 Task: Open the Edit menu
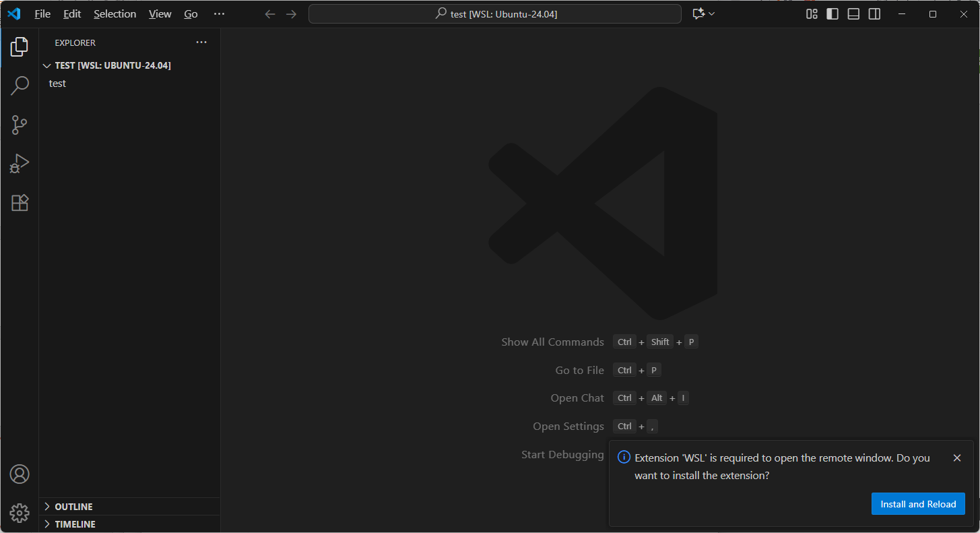72,13
